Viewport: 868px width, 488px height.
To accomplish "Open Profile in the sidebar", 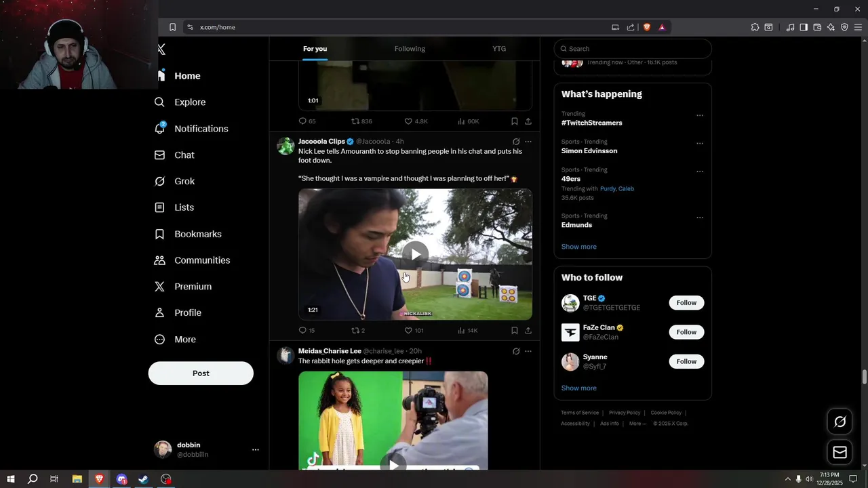I will (178, 313).
